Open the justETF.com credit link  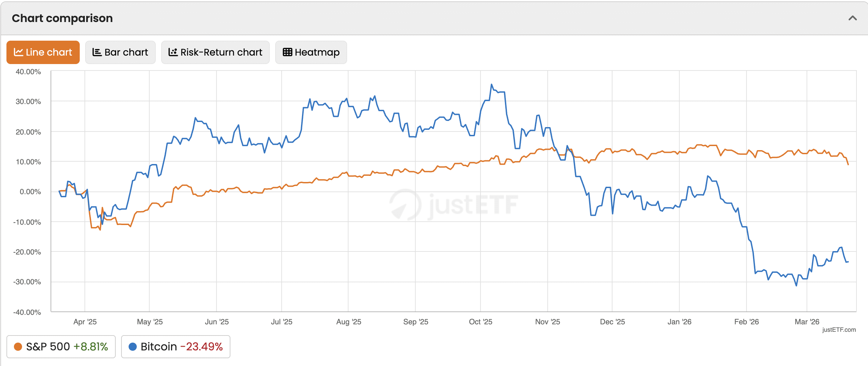839,330
